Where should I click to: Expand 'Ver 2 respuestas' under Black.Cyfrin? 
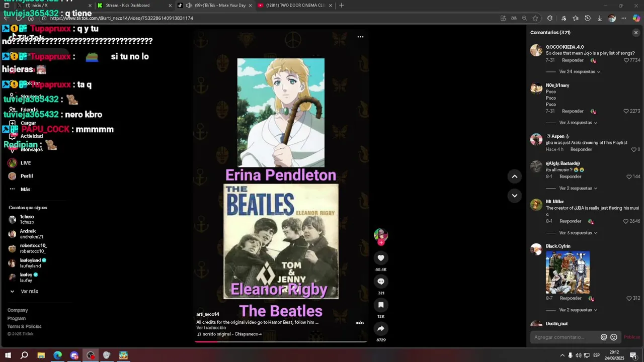pos(578,310)
